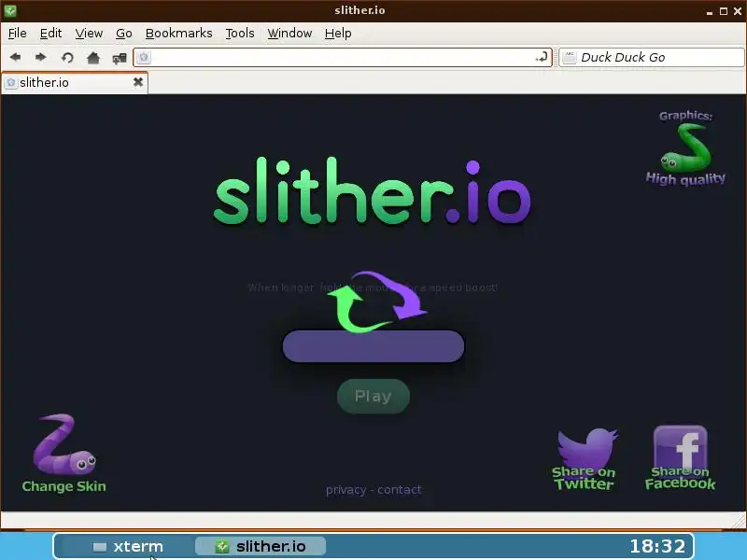
Task: Open the View menu
Action: tap(89, 34)
